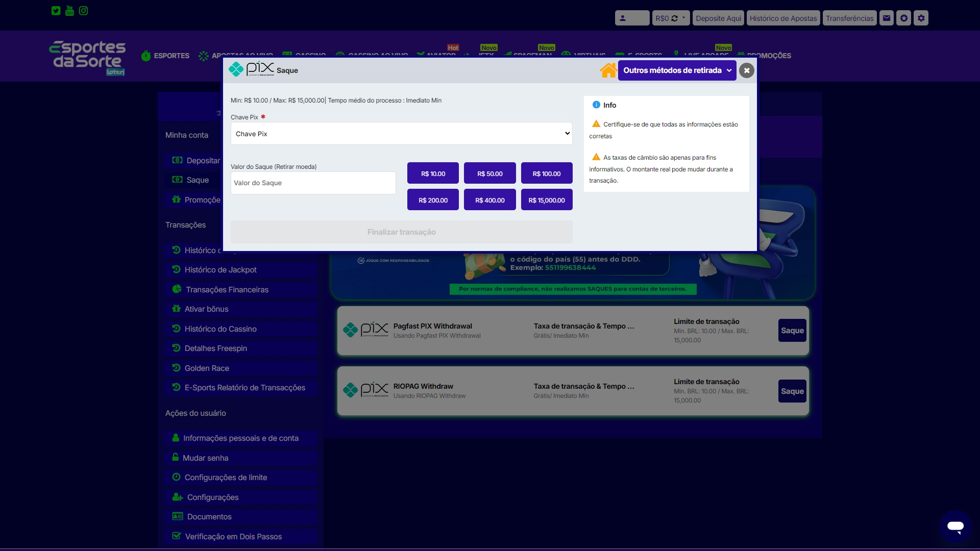The width and height of the screenshot is (980, 551).
Task: Click Saque button for Pagfast PIX Withdrawal
Action: pyautogui.click(x=792, y=331)
